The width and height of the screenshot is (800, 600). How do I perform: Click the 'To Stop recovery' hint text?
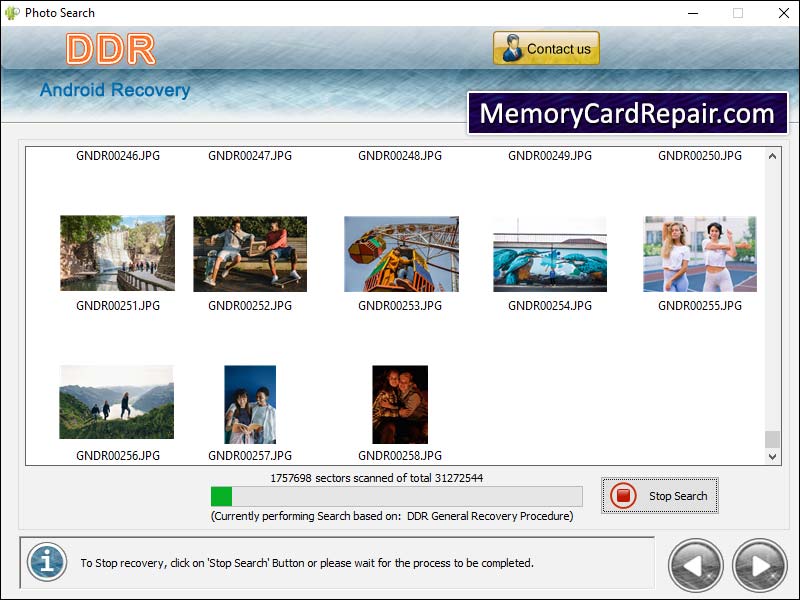(x=307, y=563)
